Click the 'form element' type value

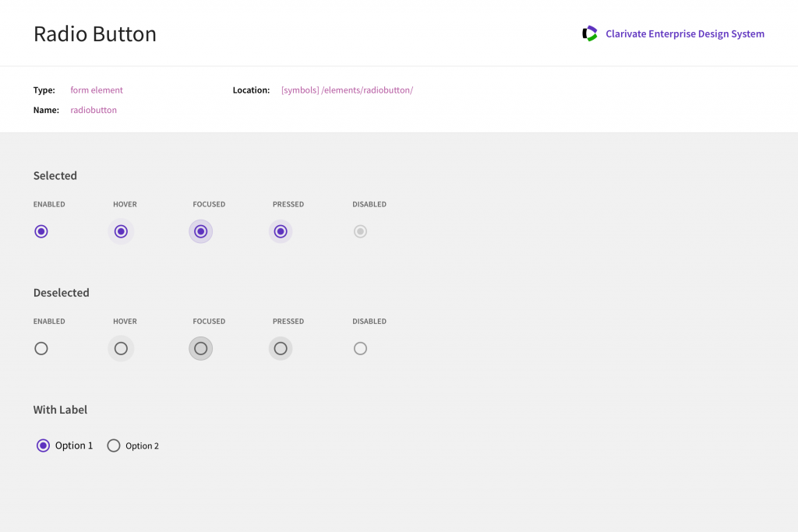coord(97,90)
